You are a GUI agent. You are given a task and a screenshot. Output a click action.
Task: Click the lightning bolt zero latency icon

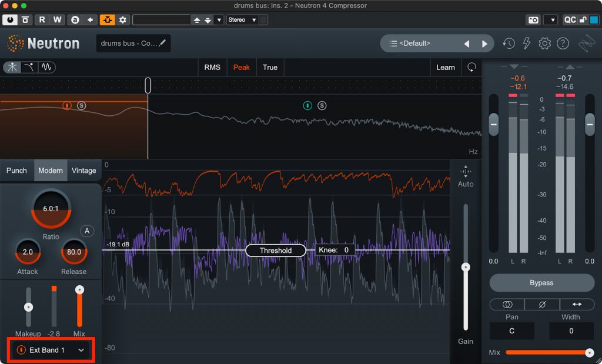tap(527, 44)
